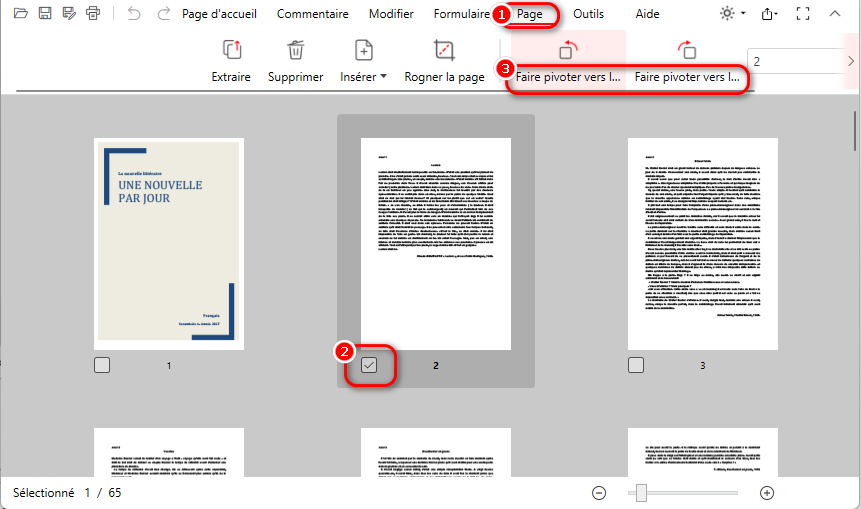Open the share dropdown
The image size is (861, 509).
pos(769,14)
